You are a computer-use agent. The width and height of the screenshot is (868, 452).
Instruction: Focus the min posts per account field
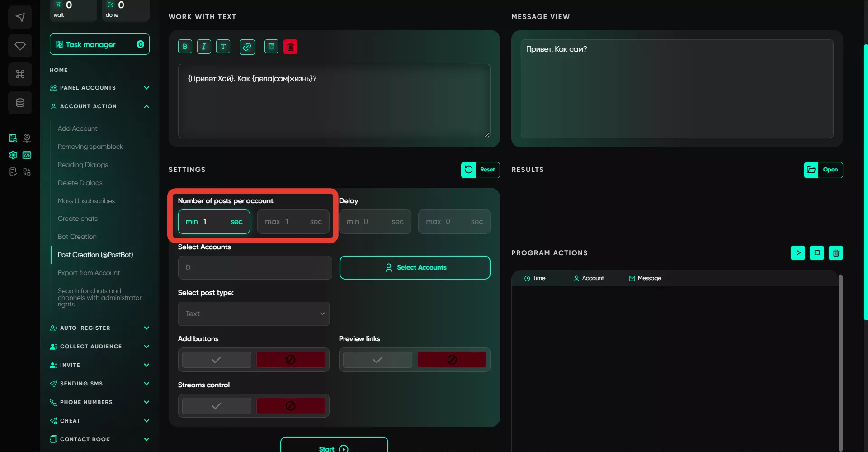[214, 222]
